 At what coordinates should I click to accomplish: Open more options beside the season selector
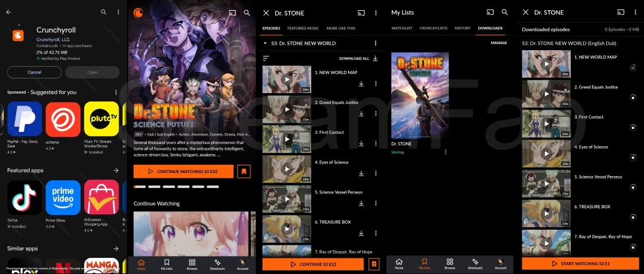click(x=376, y=43)
